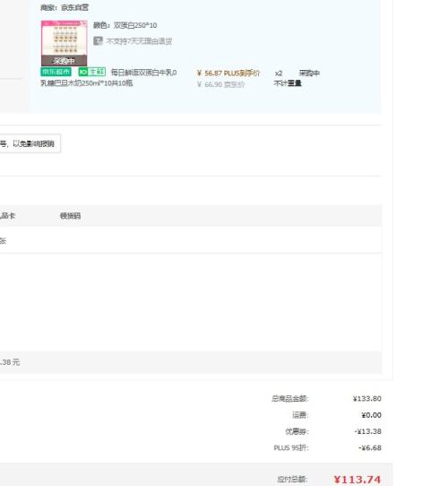Click the x2 quantity label
Image resolution: width=448 pixels, height=486 pixels.
pyautogui.click(x=279, y=74)
